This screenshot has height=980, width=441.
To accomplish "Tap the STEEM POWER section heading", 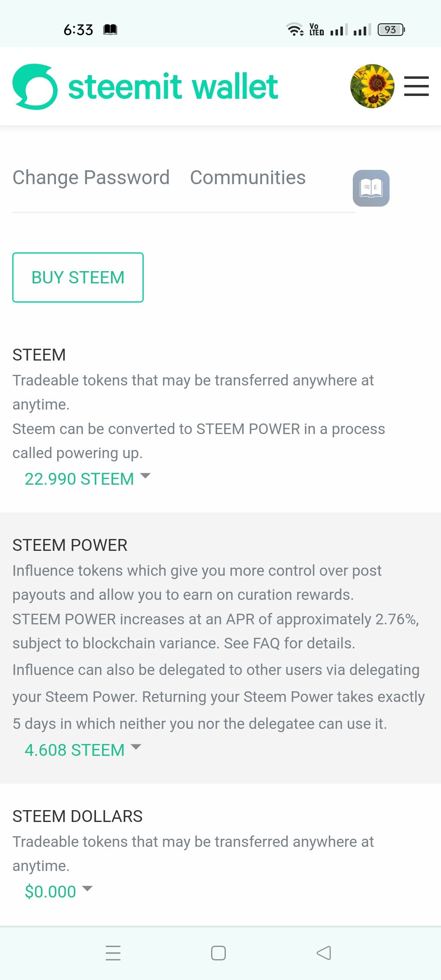I will tap(70, 545).
